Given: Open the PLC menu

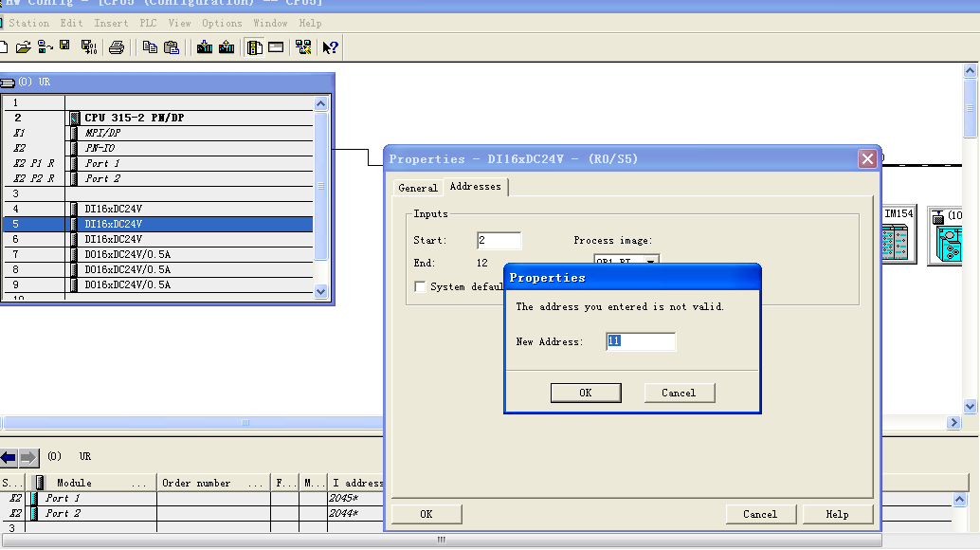Looking at the screenshot, I should coord(148,23).
